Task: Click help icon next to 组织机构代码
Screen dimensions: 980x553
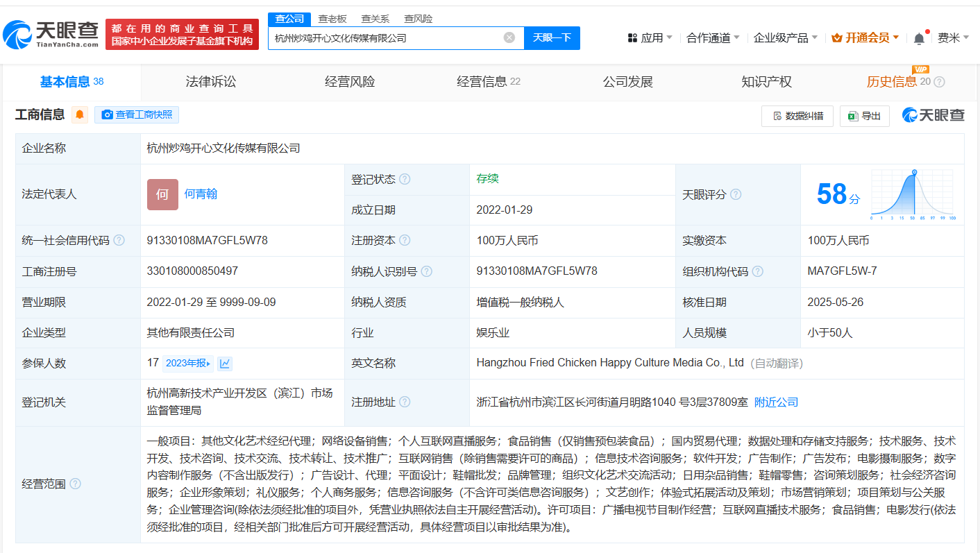Action: 758,271
